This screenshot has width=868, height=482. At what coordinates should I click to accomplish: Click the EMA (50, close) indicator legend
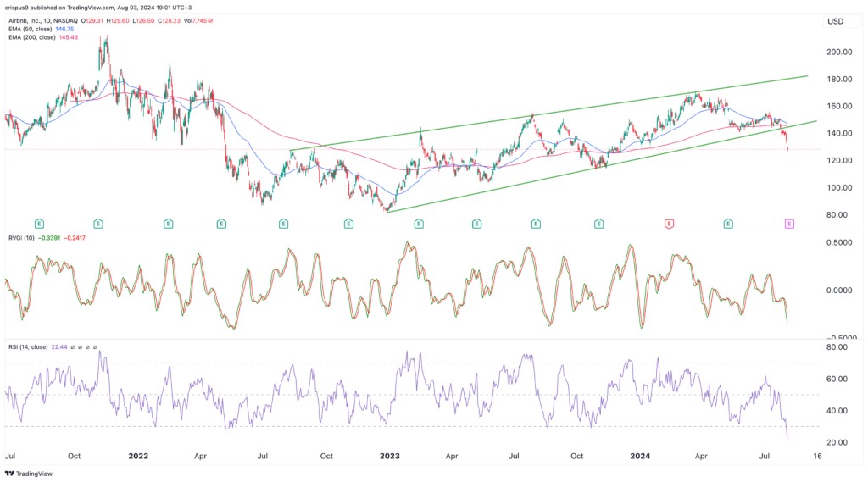[30, 29]
